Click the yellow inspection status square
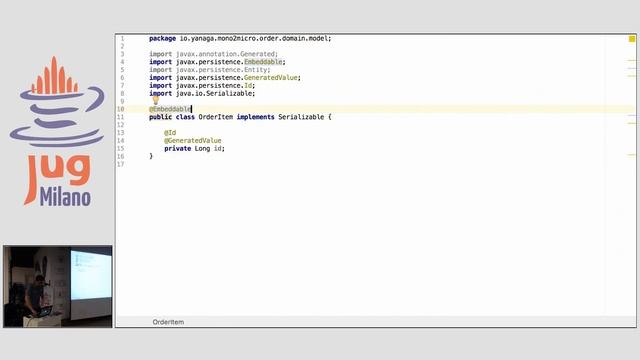640x360 pixels. click(x=632, y=39)
